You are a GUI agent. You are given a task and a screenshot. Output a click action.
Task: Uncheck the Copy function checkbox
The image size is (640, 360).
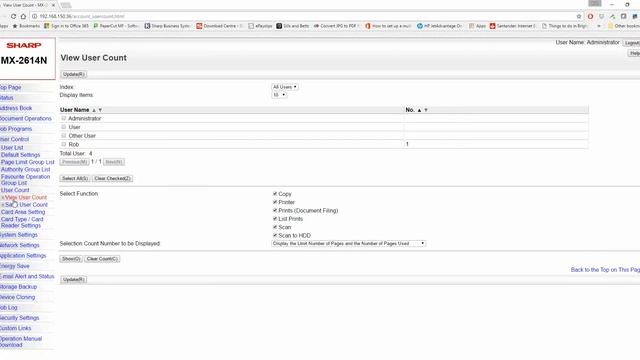pos(275,193)
